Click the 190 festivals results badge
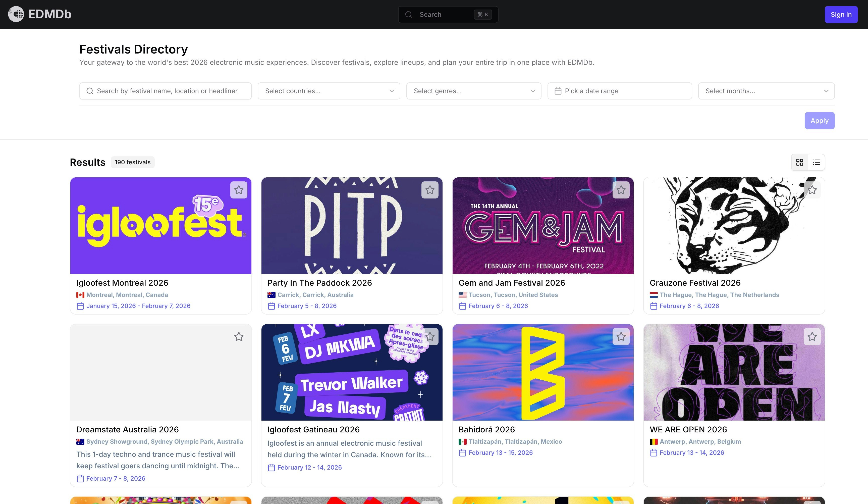This screenshot has height=504, width=868. coord(133,162)
